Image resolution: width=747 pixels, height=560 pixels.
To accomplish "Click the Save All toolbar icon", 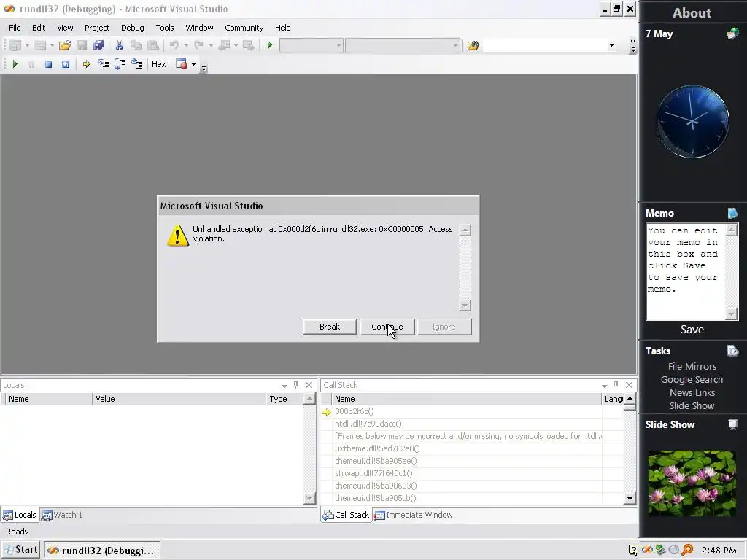I will [98, 45].
